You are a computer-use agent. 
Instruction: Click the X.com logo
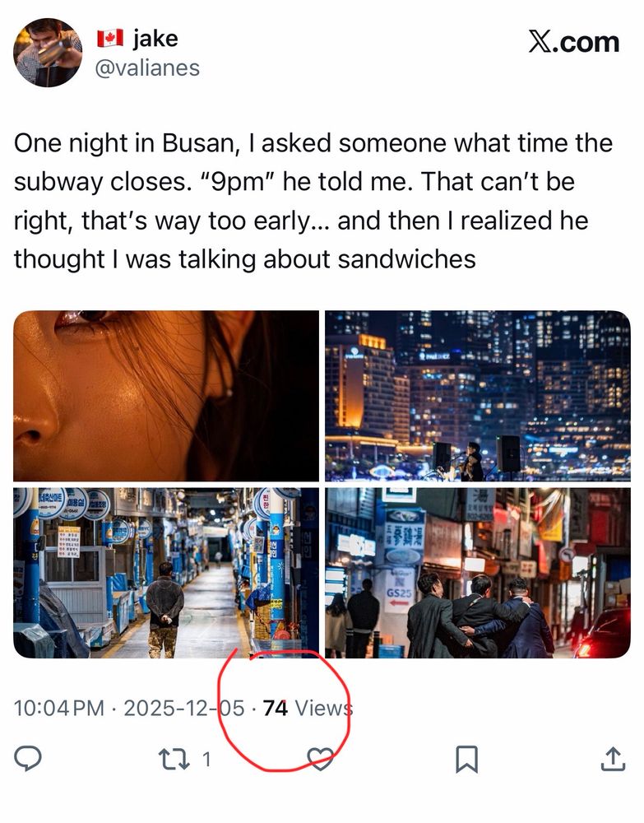(x=574, y=42)
